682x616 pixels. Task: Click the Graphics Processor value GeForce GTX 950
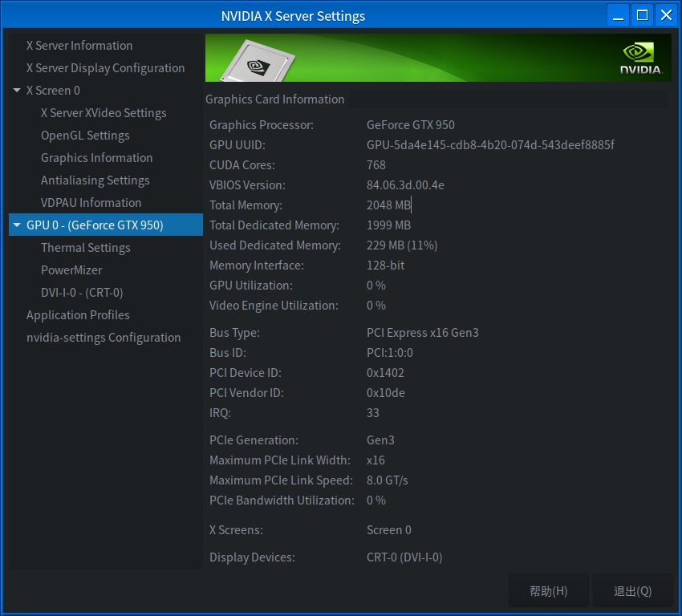click(411, 125)
